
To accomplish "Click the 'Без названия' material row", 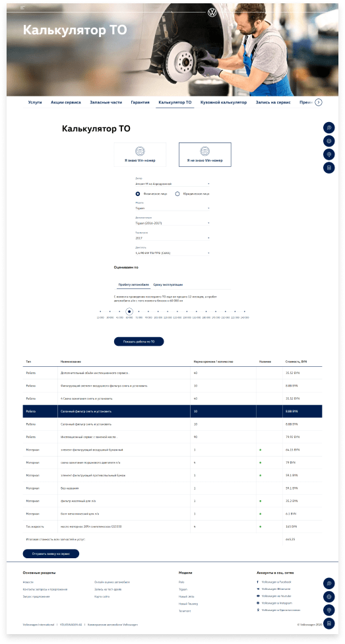I will pyautogui.click(x=173, y=488).
